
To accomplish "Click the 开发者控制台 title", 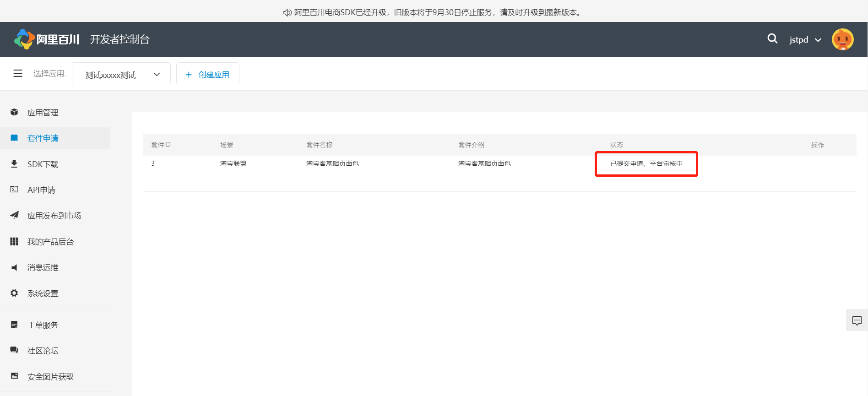I will pos(120,39).
